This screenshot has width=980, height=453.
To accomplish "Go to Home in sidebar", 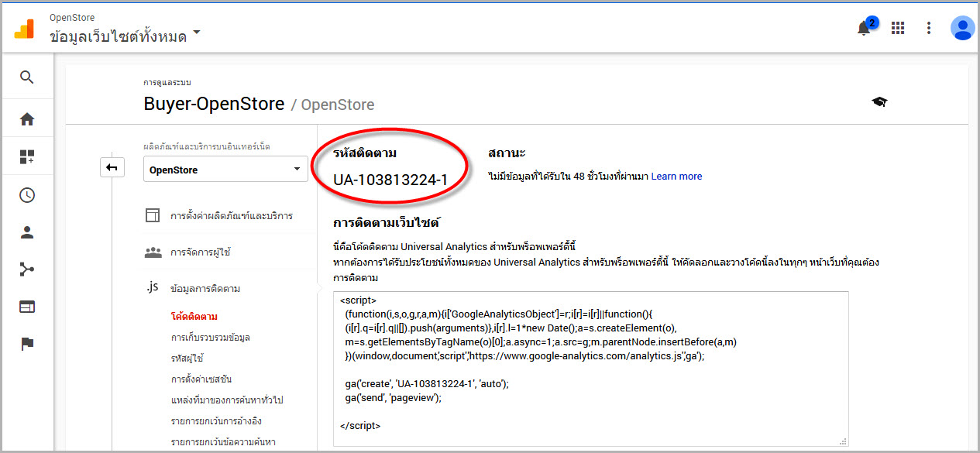I will [27, 119].
